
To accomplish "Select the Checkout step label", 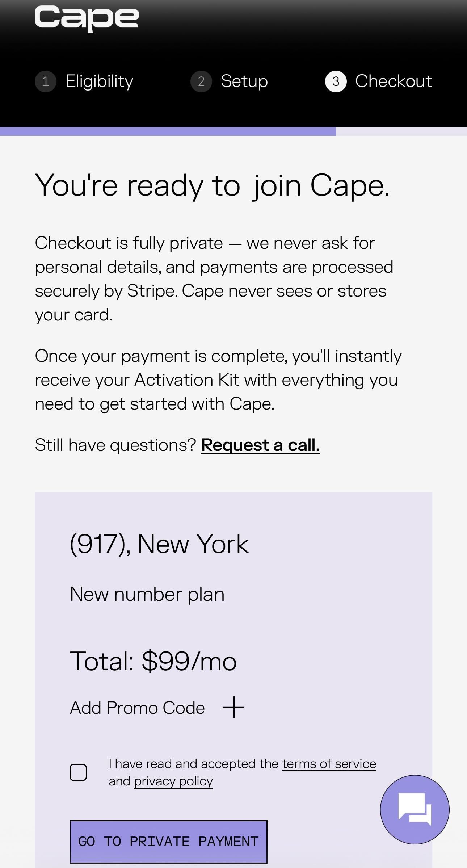I will coord(394,81).
